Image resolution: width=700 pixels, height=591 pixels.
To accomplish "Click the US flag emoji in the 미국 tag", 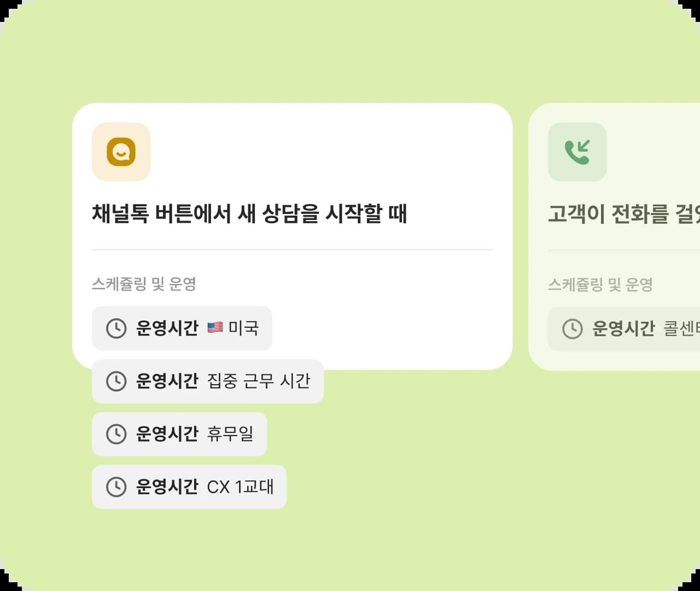I will [214, 328].
